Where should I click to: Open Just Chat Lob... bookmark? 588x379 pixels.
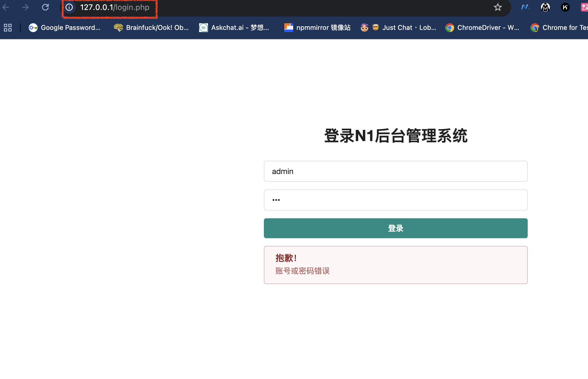point(399,28)
